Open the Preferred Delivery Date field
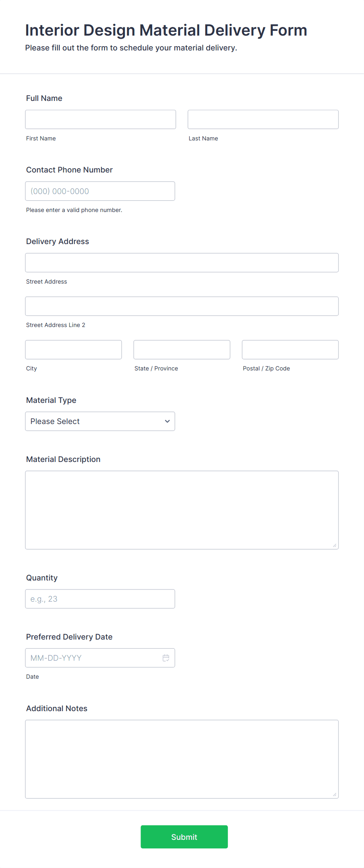Image resolution: width=364 pixels, height=868 pixels. point(94,658)
